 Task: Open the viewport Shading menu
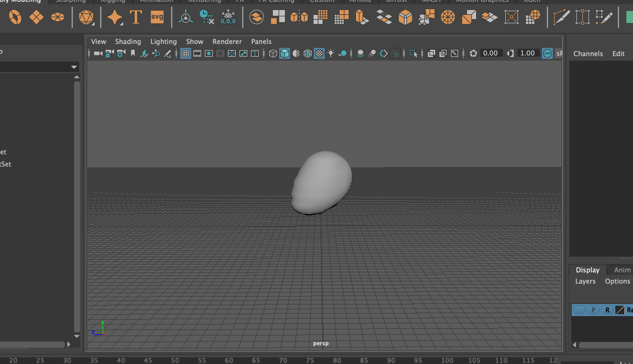[x=128, y=42]
